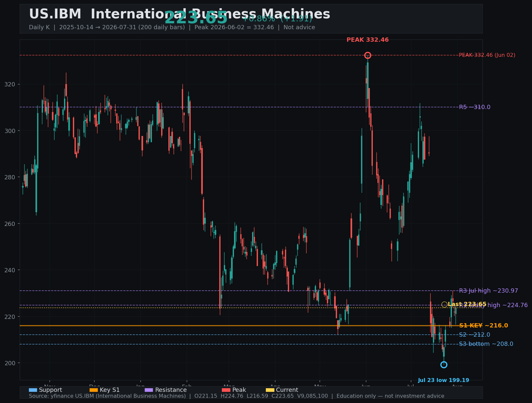The image size is (532, 403).
Task: Click the 'Jul 23 low 199.19' annotation
Action: click(443, 380)
